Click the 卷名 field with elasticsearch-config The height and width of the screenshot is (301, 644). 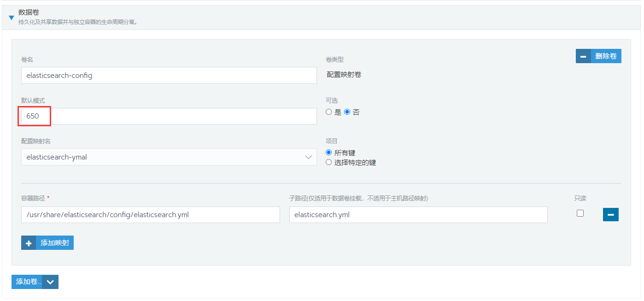coord(169,76)
